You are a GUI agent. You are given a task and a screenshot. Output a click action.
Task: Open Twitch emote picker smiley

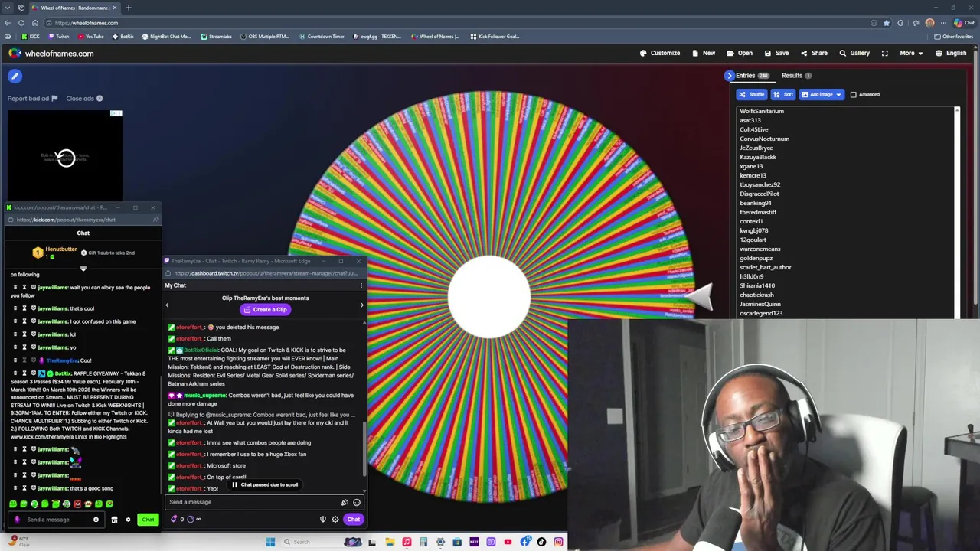(357, 503)
